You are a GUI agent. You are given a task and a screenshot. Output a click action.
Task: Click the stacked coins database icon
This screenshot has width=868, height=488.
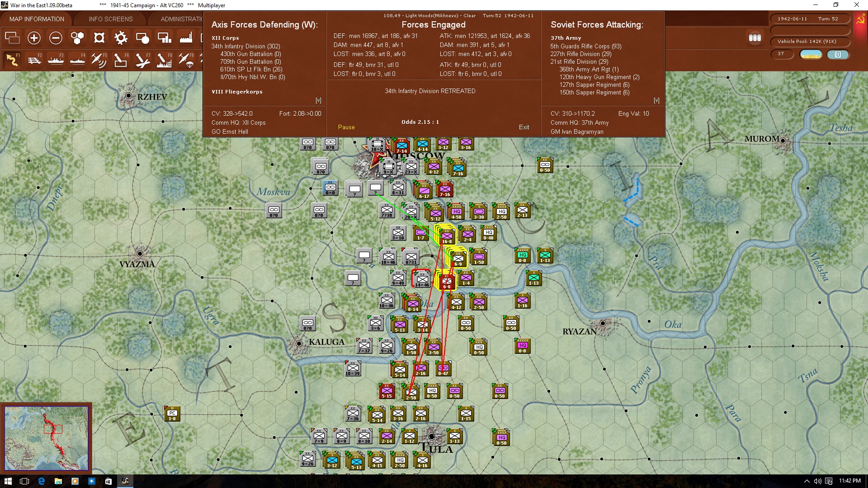(x=755, y=38)
